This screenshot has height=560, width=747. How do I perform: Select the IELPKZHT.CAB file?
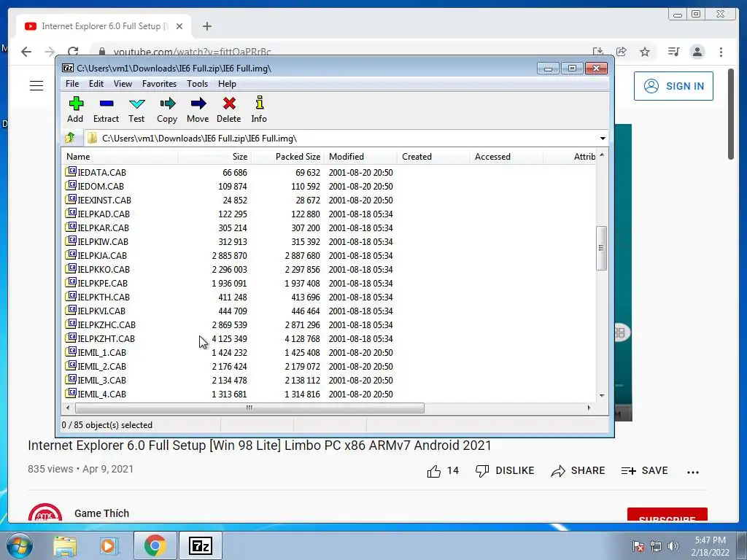(x=100, y=338)
